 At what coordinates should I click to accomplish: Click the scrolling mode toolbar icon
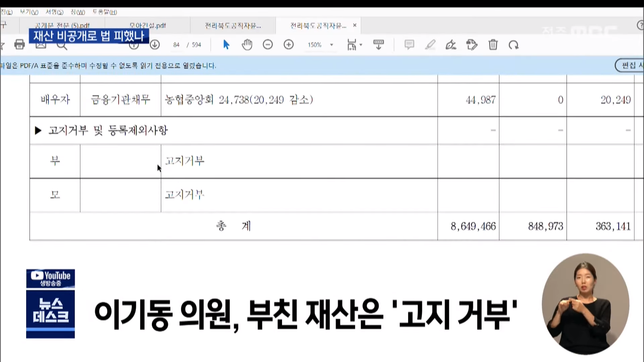coord(379,45)
